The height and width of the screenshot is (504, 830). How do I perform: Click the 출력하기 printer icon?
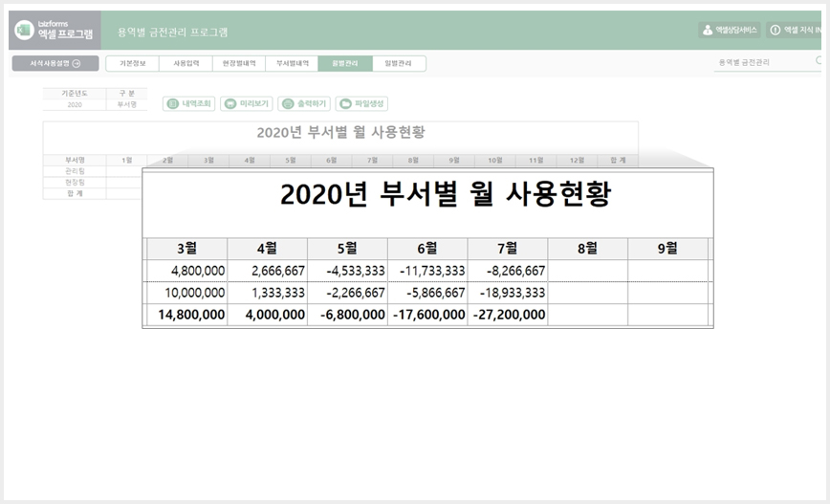[x=288, y=103]
